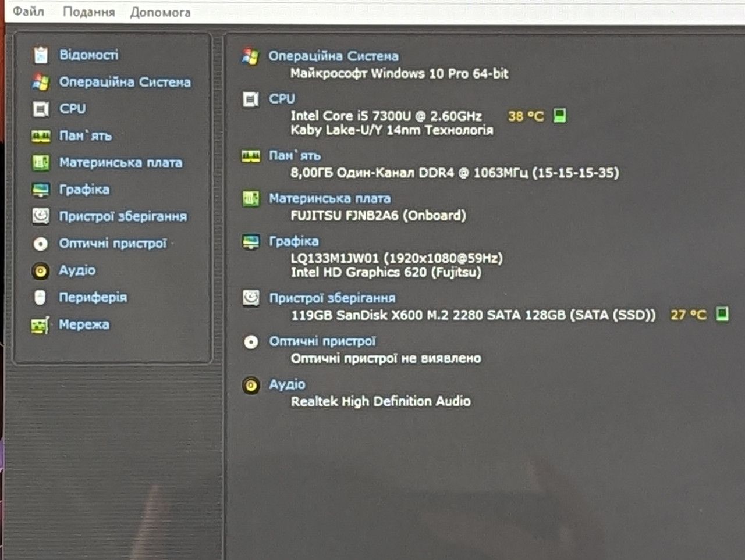Image resolution: width=745 pixels, height=560 pixels.
Task: Click the motherboard icon in summary pane
Action: click(251, 199)
